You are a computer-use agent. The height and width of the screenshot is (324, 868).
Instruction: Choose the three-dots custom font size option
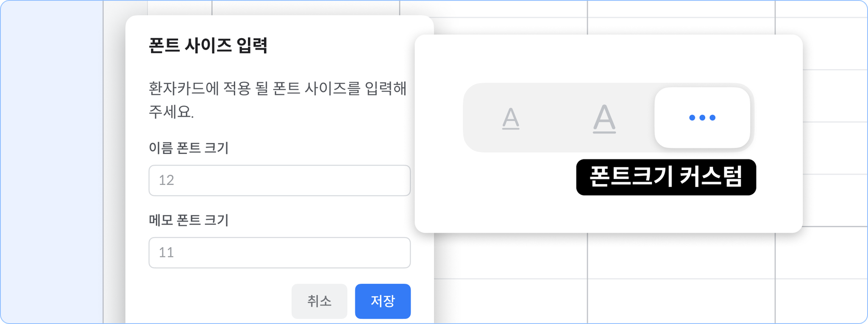click(702, 117)
